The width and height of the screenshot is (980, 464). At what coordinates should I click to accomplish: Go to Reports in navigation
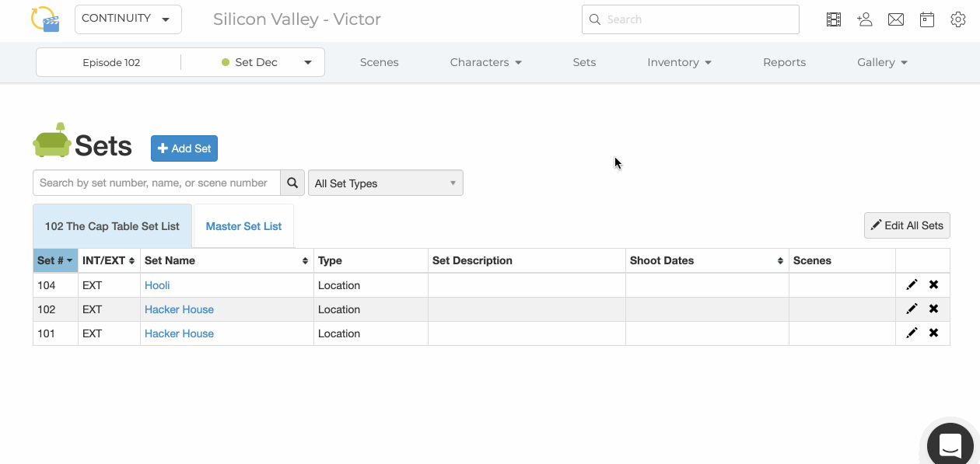[x=784, y=62]
